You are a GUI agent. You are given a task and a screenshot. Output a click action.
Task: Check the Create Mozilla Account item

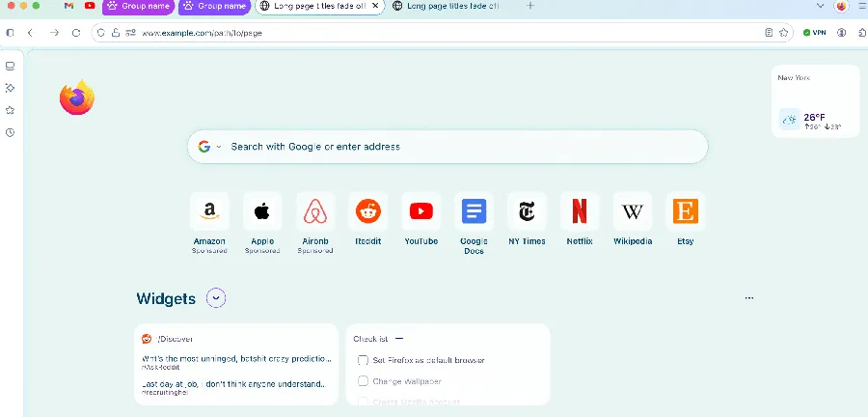(364, 402)
